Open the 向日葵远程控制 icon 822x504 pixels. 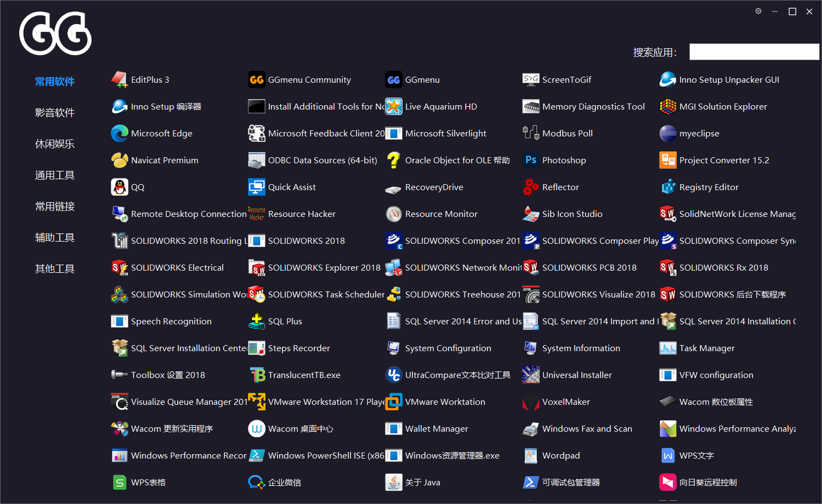tap(668, 482)
